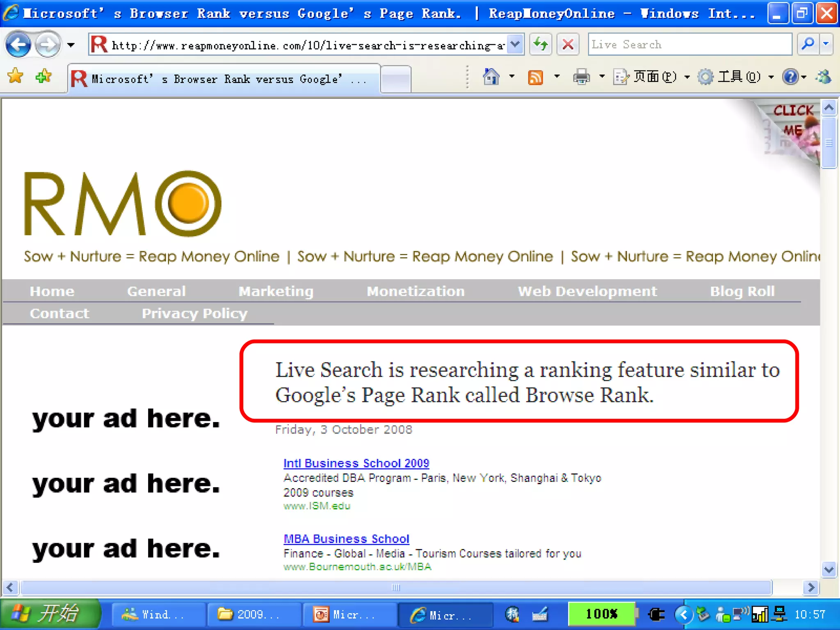The height and width of the screenshot is (630, 840).
Task: Open the Intl Business School 2009 link
Action: (356, 463)
